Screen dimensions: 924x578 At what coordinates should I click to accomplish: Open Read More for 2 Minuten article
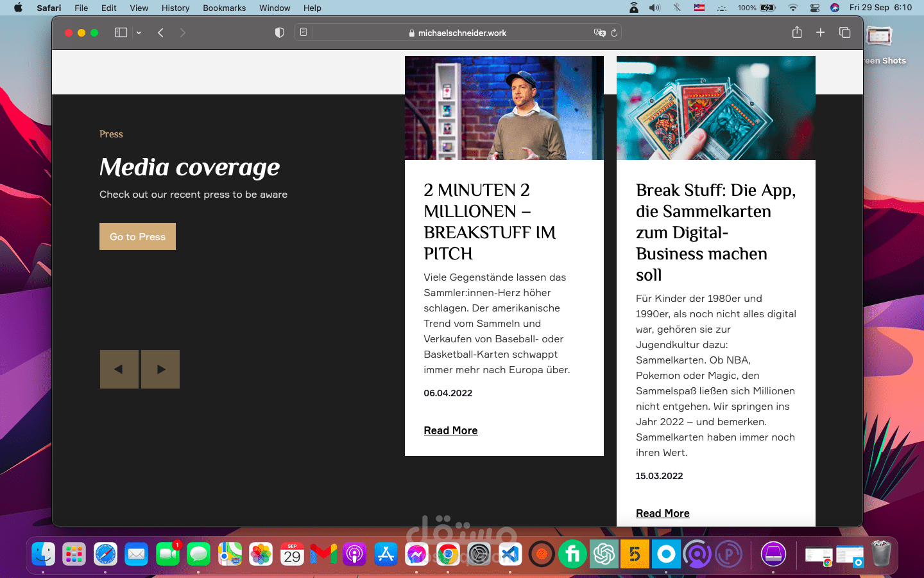click(x=450, y=430)
